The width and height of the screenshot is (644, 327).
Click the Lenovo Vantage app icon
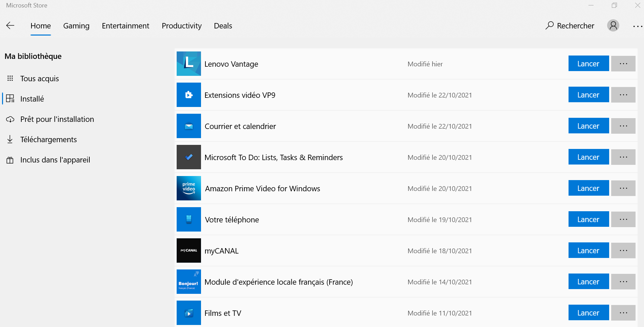point(189,64)
